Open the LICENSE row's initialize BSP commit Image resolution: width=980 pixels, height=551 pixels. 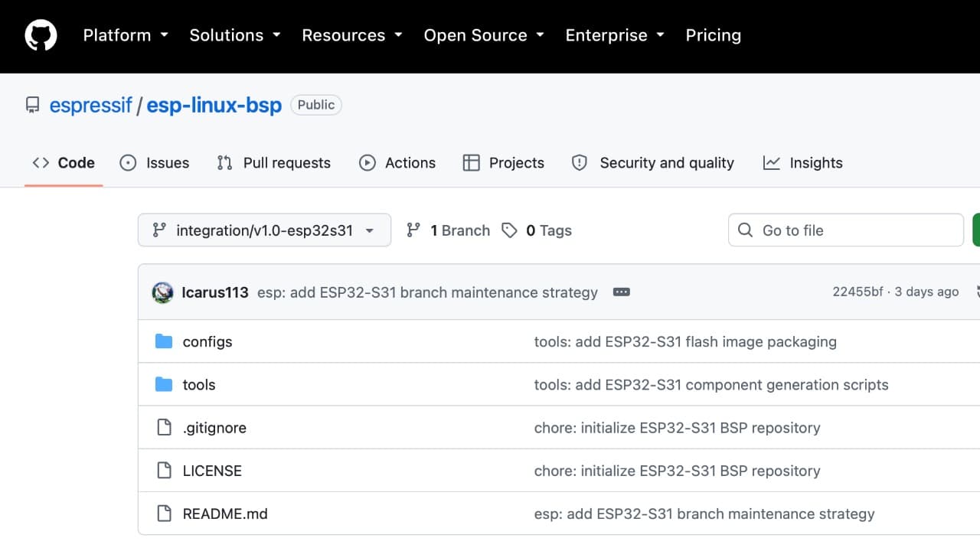pos(677,471)
